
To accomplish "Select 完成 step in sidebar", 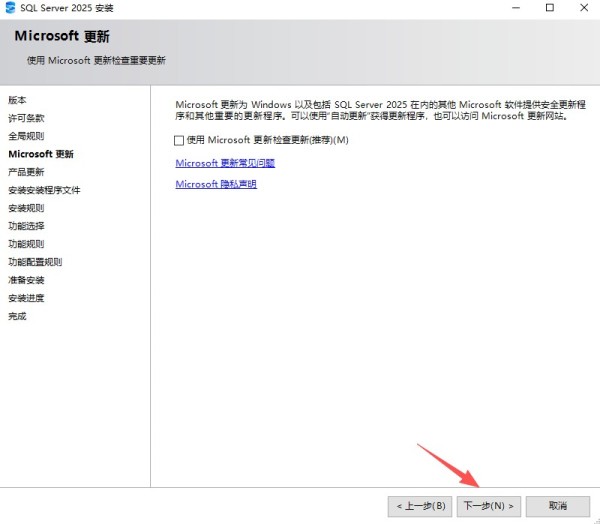I will coord(17,316).
